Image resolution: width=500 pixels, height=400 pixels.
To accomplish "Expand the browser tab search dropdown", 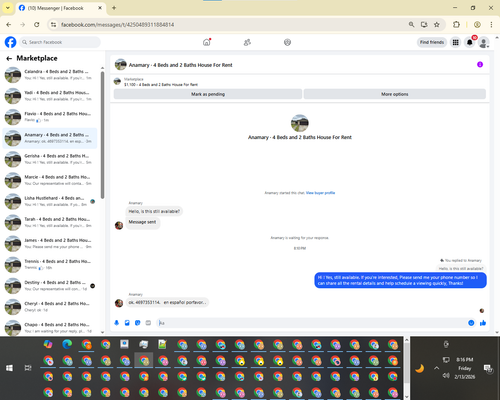I will click(8, 8).
